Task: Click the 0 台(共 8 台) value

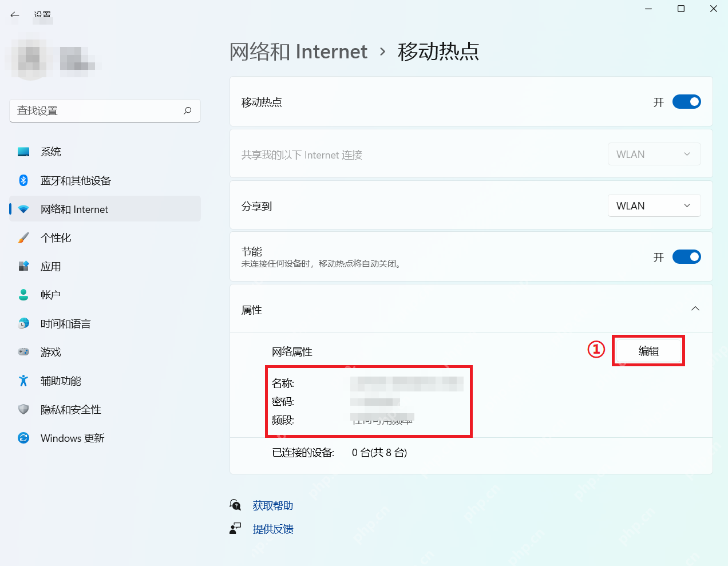Action: coord(379,453)
